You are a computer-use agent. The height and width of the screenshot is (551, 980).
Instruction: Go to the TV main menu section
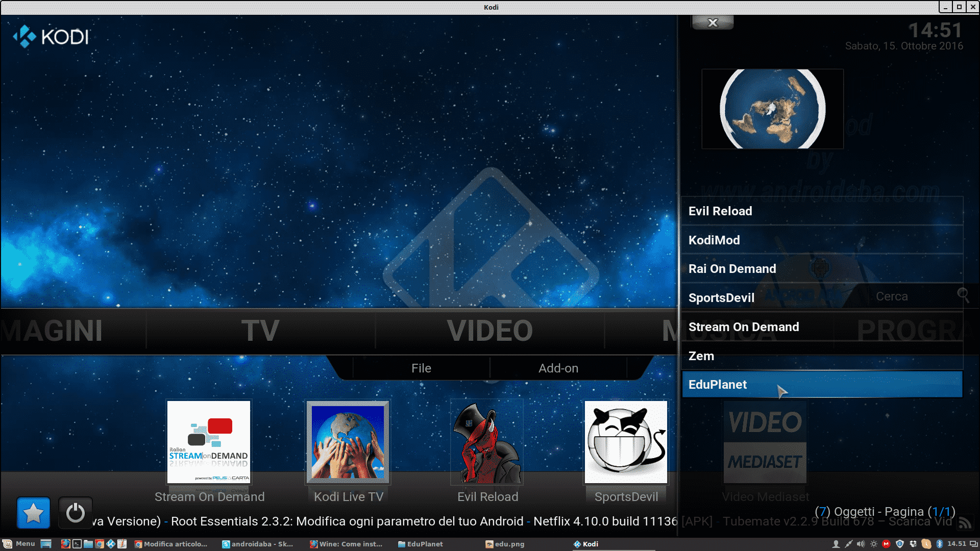pos(260,331)
